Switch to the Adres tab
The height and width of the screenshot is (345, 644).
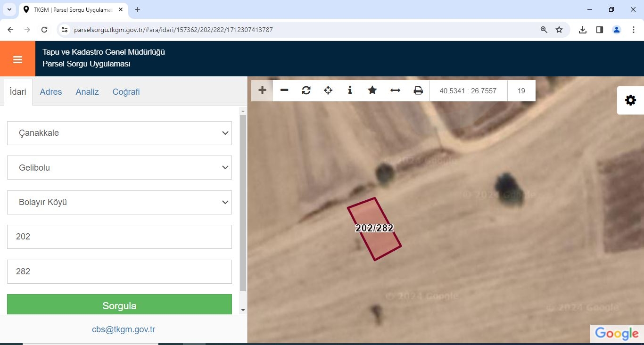click(51, 92)
